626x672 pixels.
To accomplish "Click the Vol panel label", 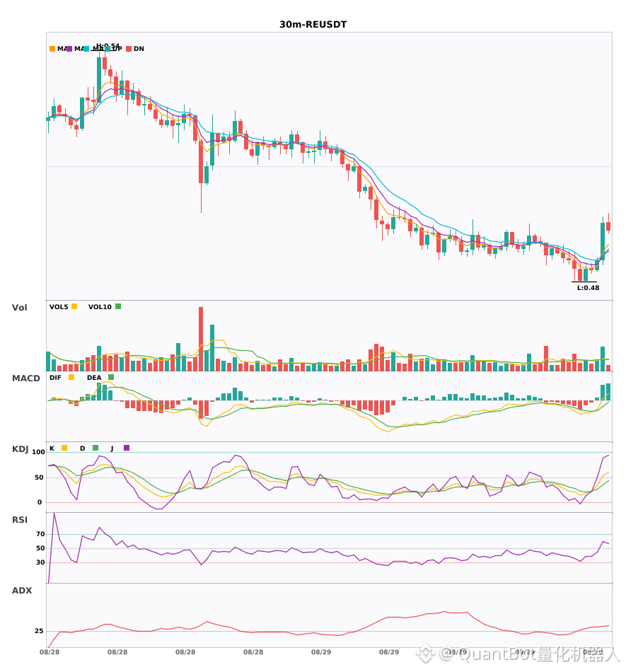I will [19, 308].
